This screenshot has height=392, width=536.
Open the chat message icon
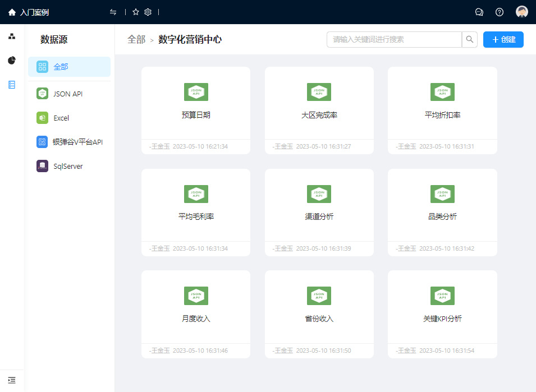click(479, 12)
